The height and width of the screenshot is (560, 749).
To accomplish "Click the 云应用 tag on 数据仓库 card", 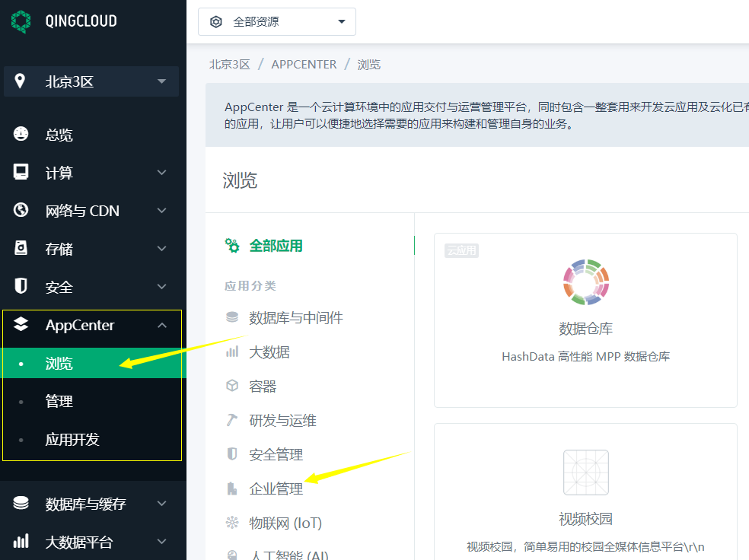I will click(461, 250).
